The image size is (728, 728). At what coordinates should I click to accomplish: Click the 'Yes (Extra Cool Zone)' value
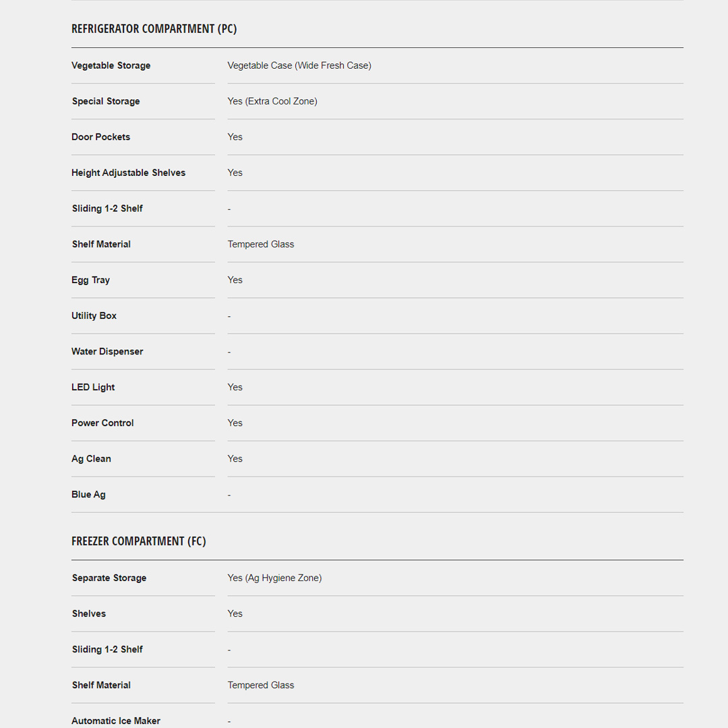point(272,101)
